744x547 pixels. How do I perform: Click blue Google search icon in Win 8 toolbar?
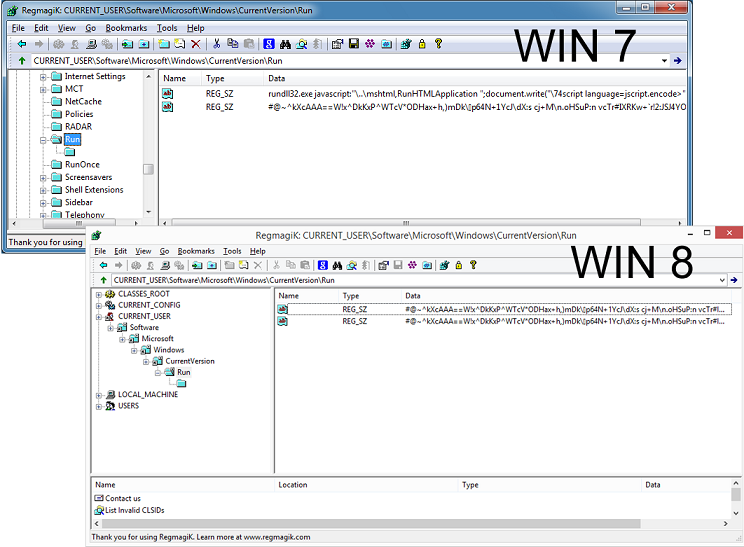click(323, 265)
